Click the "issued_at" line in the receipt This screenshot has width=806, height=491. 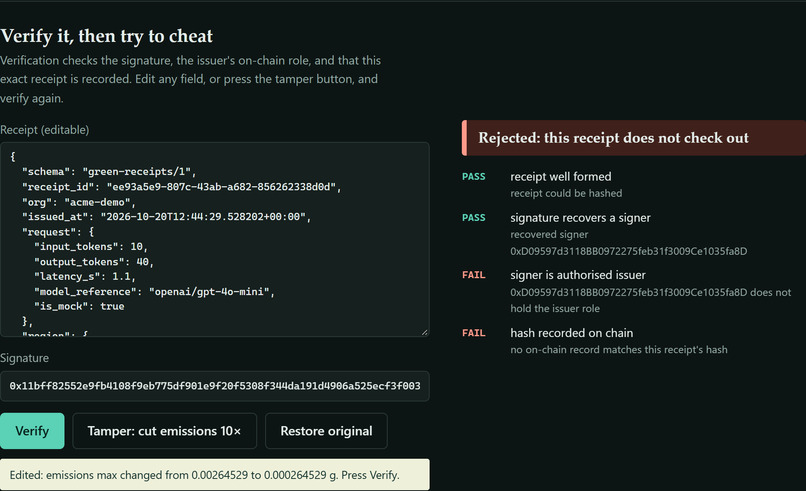click(167, 216)
